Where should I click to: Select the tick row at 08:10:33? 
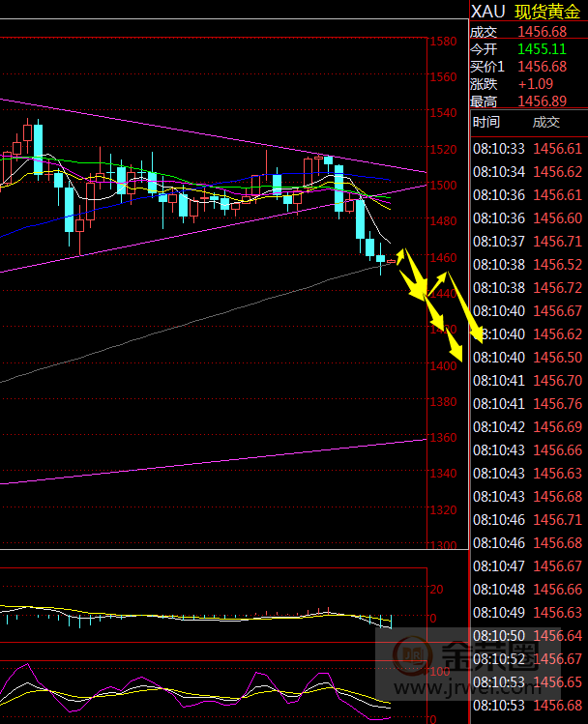click(x=527, y=149)
